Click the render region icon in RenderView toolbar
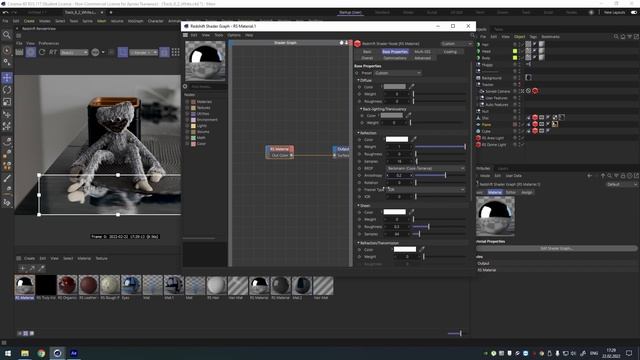640x360 pixels. click(x=122, y=52)
